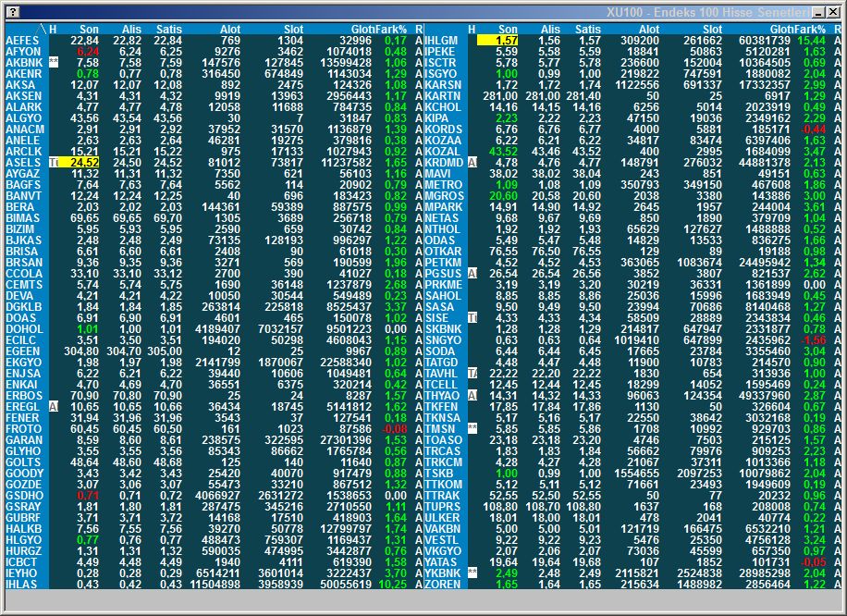Sort by Satis column in left-hand table

(x=169, y=30)
